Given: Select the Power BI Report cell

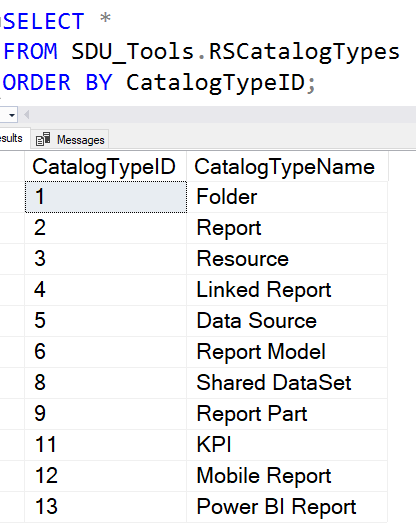Looking at the screenshot, I should (287, 507).
